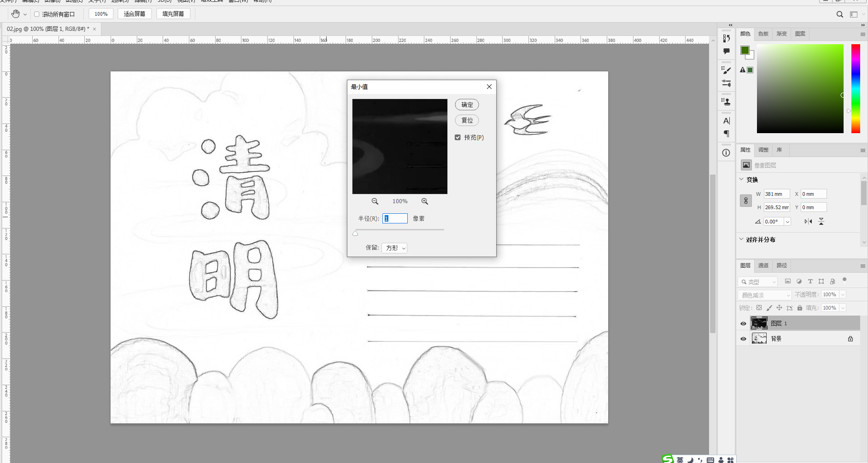The width and height of the screenshot is (868, 463).
Task: Toggle the 预览(P) preview checkbox
Action: (457, 137)
